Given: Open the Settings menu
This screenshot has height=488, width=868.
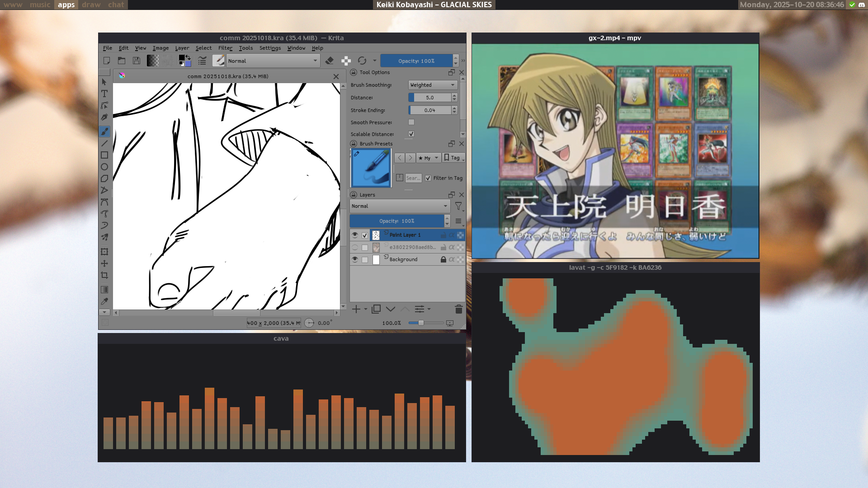Looking at the screenshot, I should pyautogui.click(x=270, y=48).
